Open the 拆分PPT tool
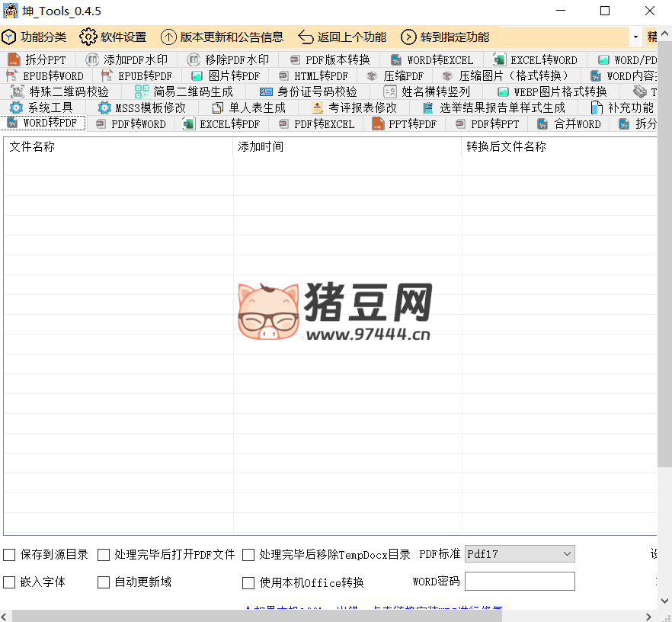Screen dimensions: 672x622 (38, 59)
